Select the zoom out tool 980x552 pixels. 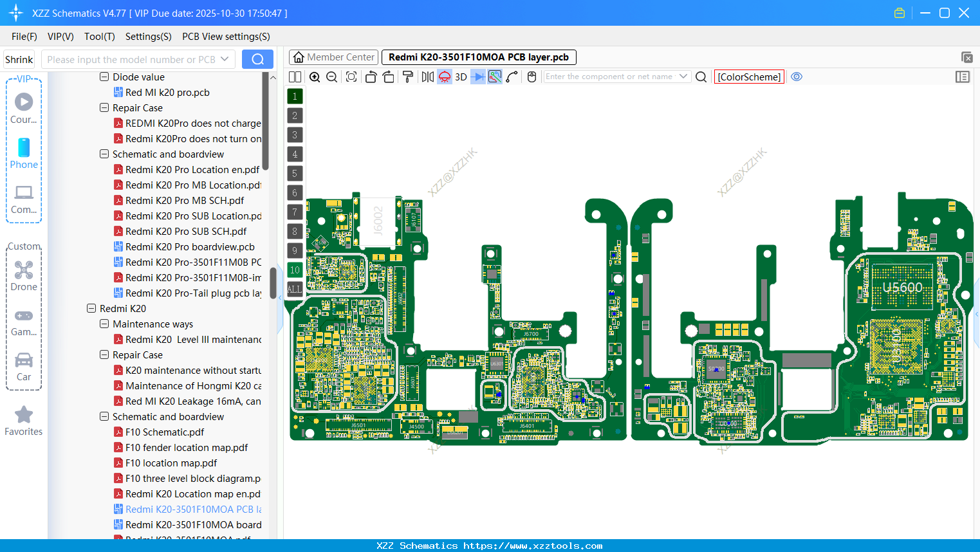tap(331, 76)
